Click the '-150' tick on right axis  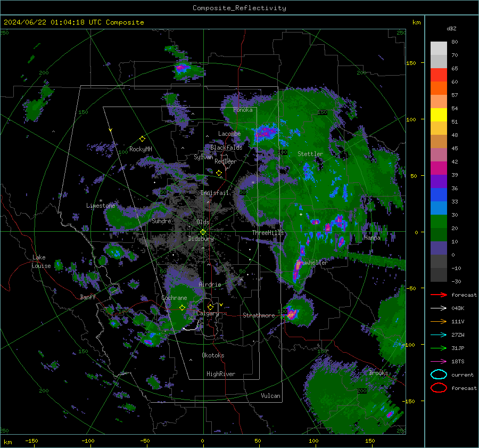408,401
